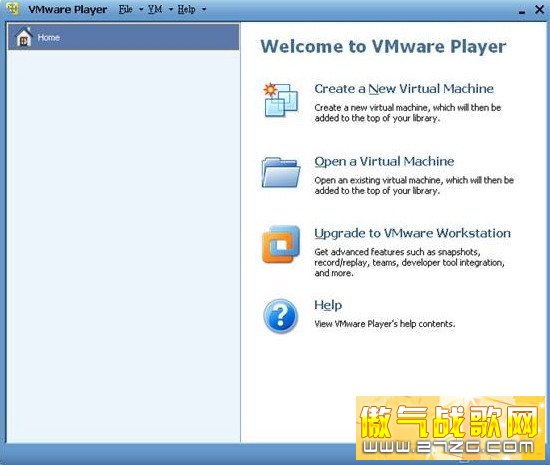This screenshot has width=550, height=465.
Task: Open the File menu
Action: pyautogui.click(x=126, y=9)
